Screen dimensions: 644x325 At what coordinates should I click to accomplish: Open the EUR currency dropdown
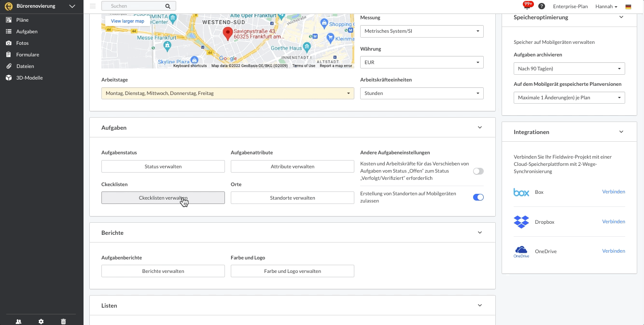tap(422, 62)
